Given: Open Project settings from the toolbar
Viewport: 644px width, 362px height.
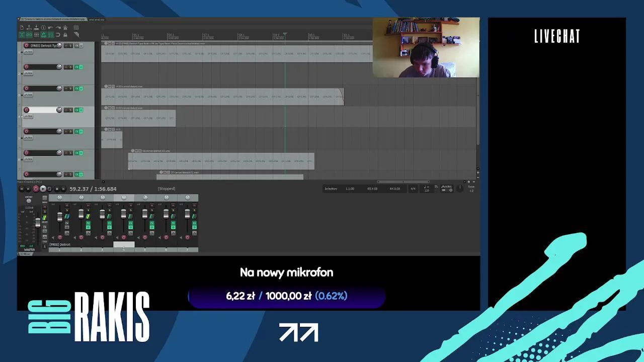Looking at the screenshot, I should click(x=43, y=28).
